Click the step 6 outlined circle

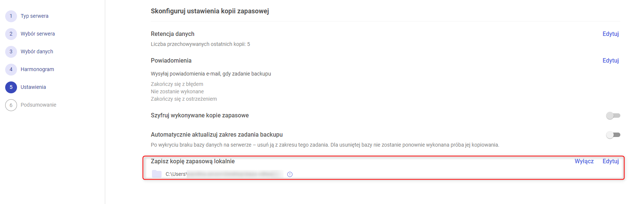(11, 105)
